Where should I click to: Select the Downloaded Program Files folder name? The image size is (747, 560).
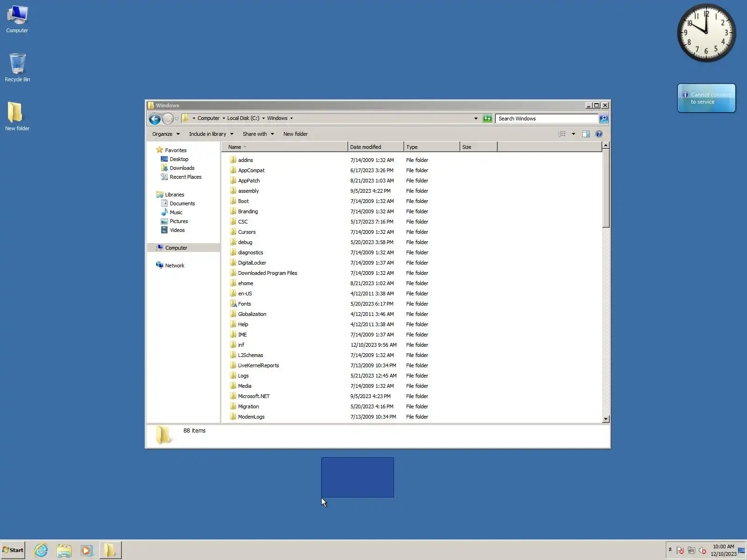tap(268, 273)
